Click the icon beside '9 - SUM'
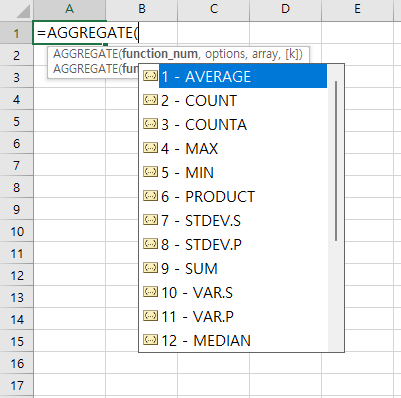Image resolution: width=401 pixels, height=398 pixels. point(150,268)
